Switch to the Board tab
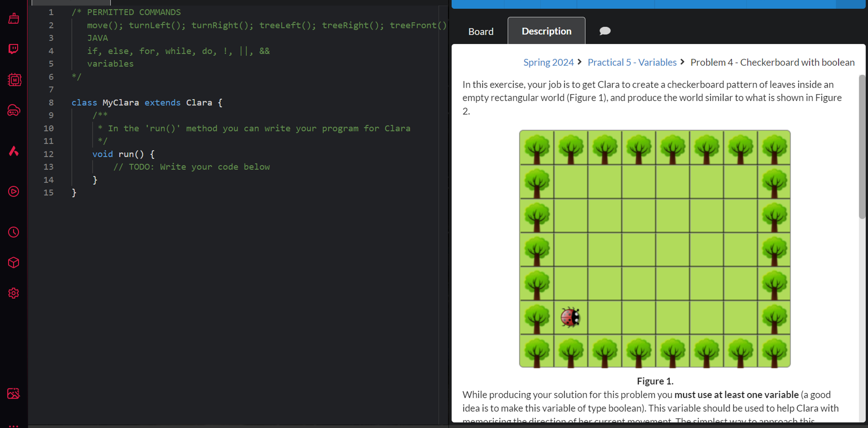Viewport: 868px width, 428px height. click(480, 31)
